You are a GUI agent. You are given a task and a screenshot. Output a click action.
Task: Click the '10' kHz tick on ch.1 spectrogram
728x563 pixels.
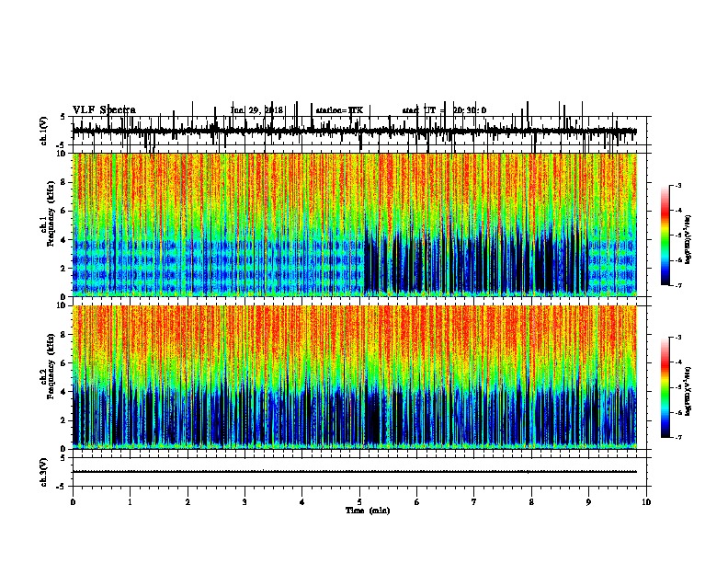[x=63, y=154]
